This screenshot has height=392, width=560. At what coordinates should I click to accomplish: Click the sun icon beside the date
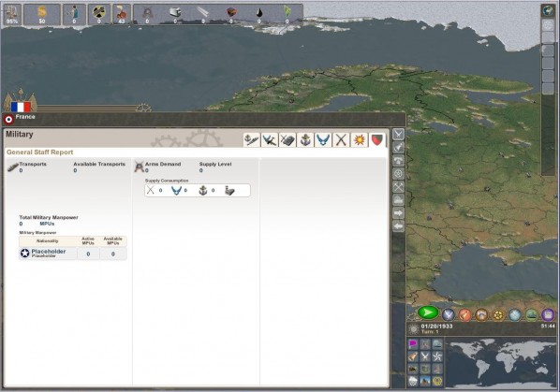click(x=414, y=329)
